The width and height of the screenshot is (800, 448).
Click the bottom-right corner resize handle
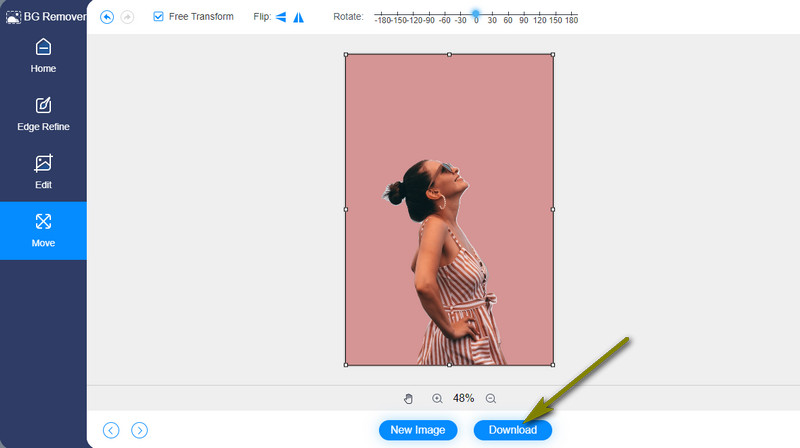[553, 365]
